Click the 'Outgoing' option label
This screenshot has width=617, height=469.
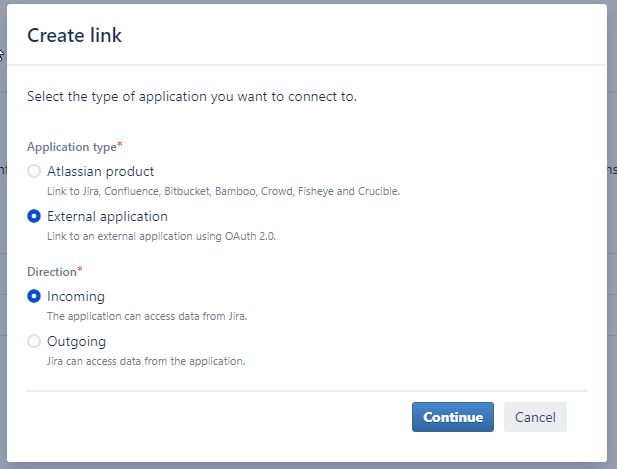(x=76, y=342)
